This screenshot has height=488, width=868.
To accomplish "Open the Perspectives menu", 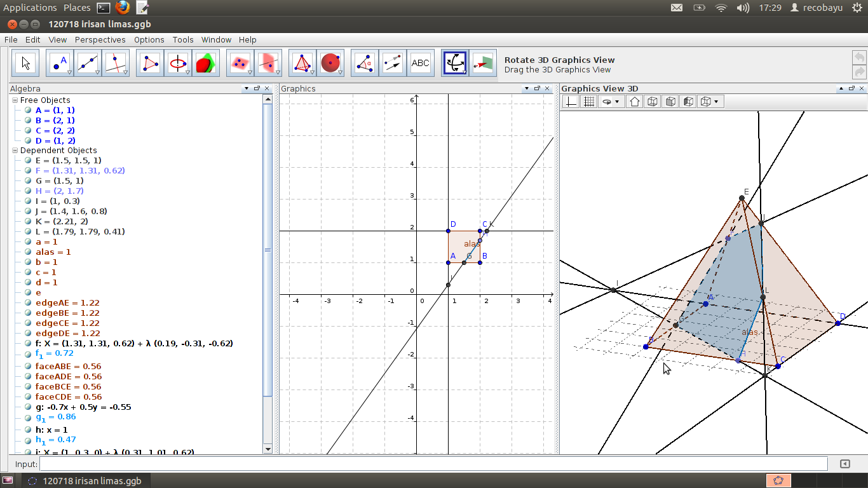I will click(x=100, y=39).
